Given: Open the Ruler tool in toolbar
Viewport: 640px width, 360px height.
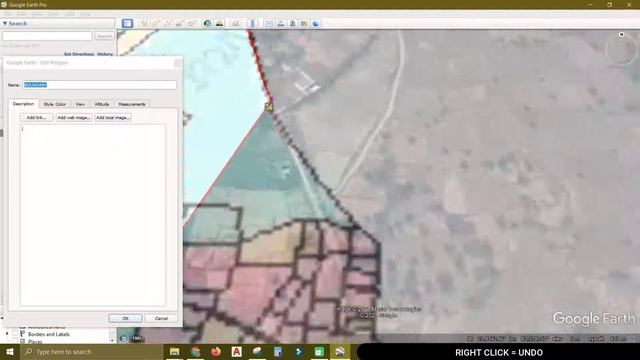Looking at the screenshot, I should (x=252, y=23).
